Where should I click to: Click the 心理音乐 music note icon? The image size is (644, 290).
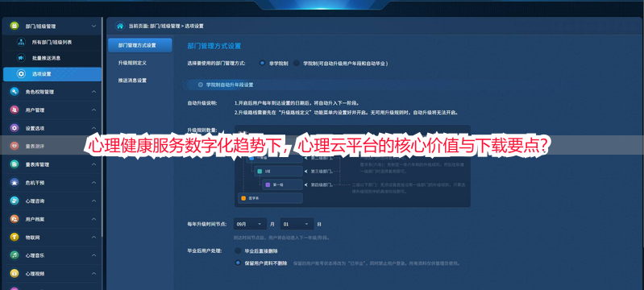pos(15,255)
